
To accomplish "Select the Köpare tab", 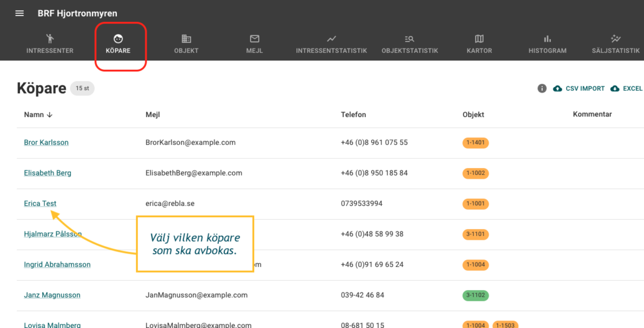I will point(118,44).
